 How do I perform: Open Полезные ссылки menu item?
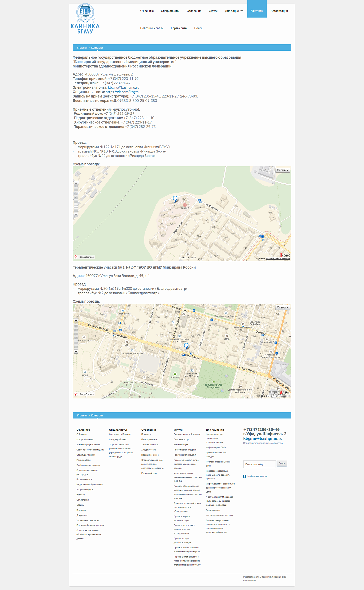click(x=152, y=28)
